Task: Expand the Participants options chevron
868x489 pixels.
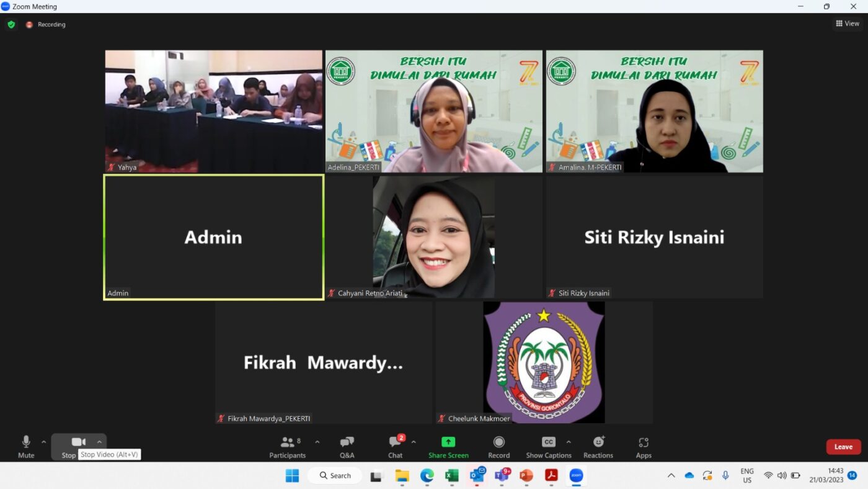Action: tap(317, 442)
